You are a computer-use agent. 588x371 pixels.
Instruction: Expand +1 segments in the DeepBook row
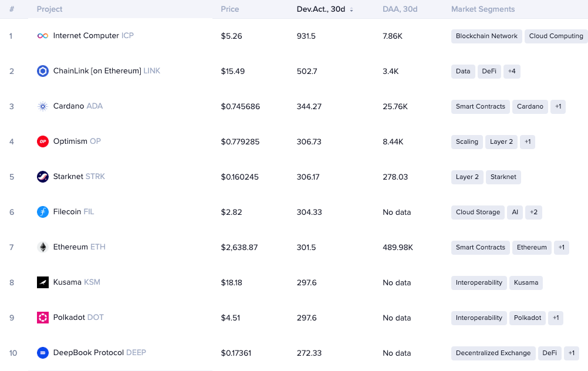572,353
